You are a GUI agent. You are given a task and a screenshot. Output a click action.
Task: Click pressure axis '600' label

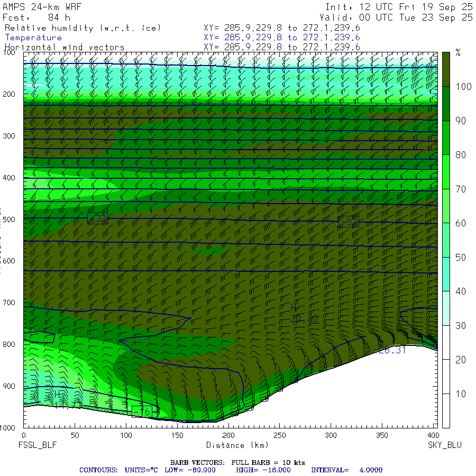[9, 261]
